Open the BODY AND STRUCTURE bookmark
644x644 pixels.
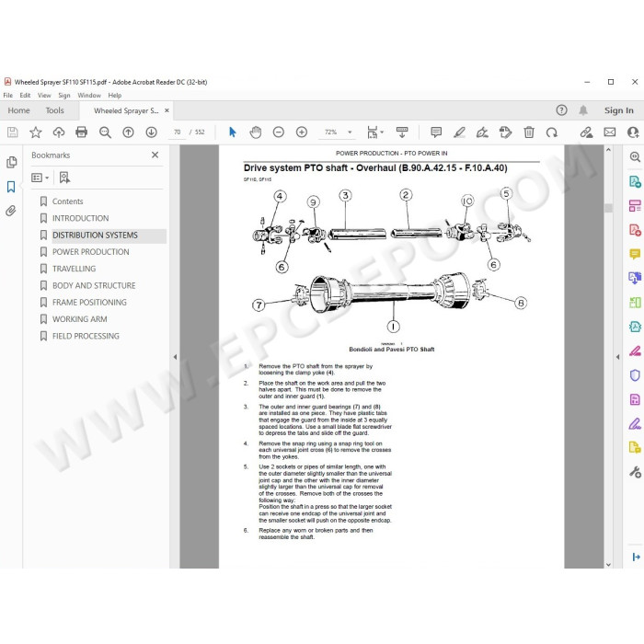click(94, 285)
